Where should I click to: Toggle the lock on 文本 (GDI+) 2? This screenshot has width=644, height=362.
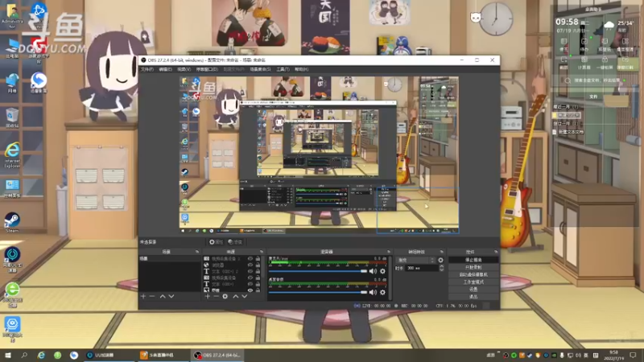[x=258, y=271]
